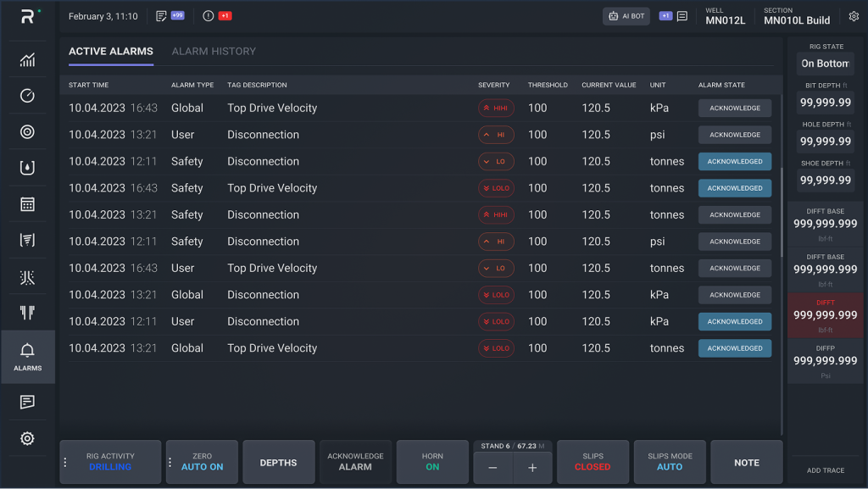
Task: Switch to the Alarm History tab
Action: (214, 52)
